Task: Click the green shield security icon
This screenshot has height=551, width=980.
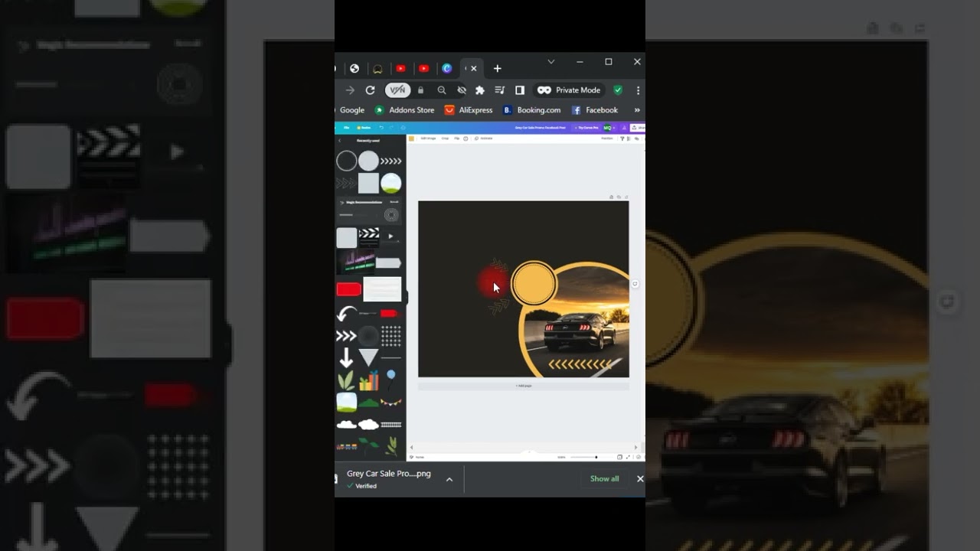Action: point(618,90)
